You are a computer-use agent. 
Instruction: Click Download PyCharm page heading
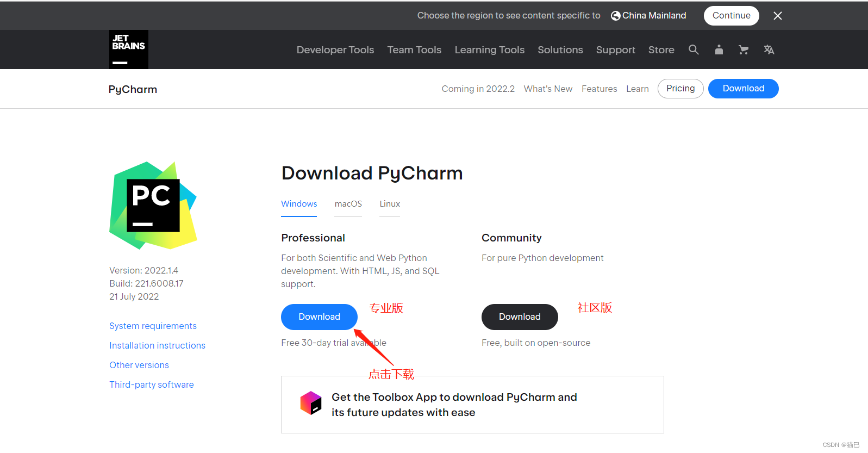click(x=372, y=173)
